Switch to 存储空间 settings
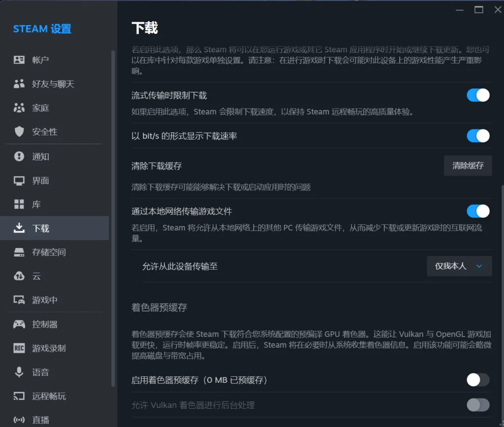Screen dimensions: 504x427 click(54, 252)
